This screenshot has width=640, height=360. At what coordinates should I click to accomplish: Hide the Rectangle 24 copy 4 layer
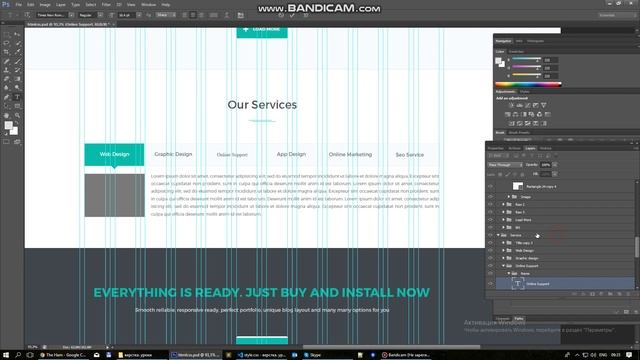point(490,186)
